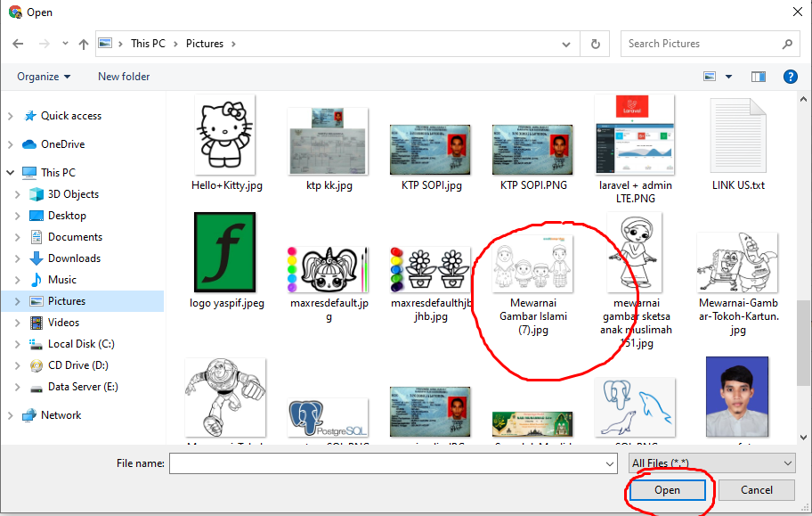Click the Videos filmstrip icon
The width and height of the screenshot is (812, 516).
click(37, 323)
